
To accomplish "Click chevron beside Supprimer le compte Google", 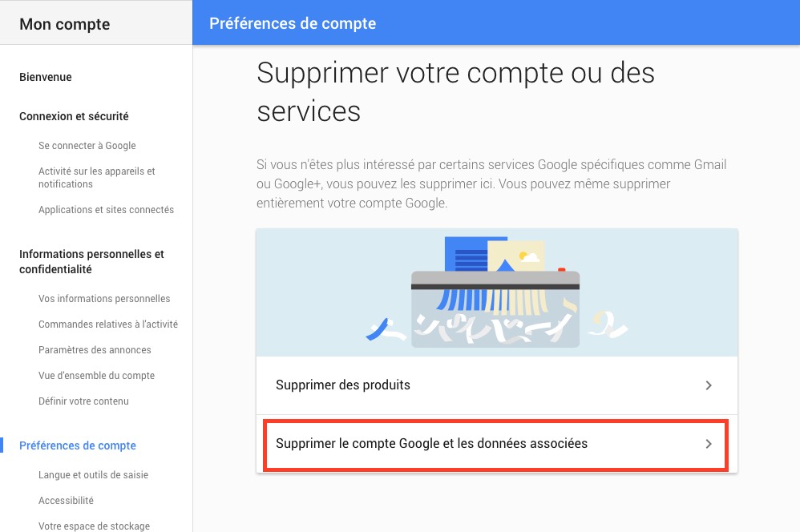I will tap(708, 444).
